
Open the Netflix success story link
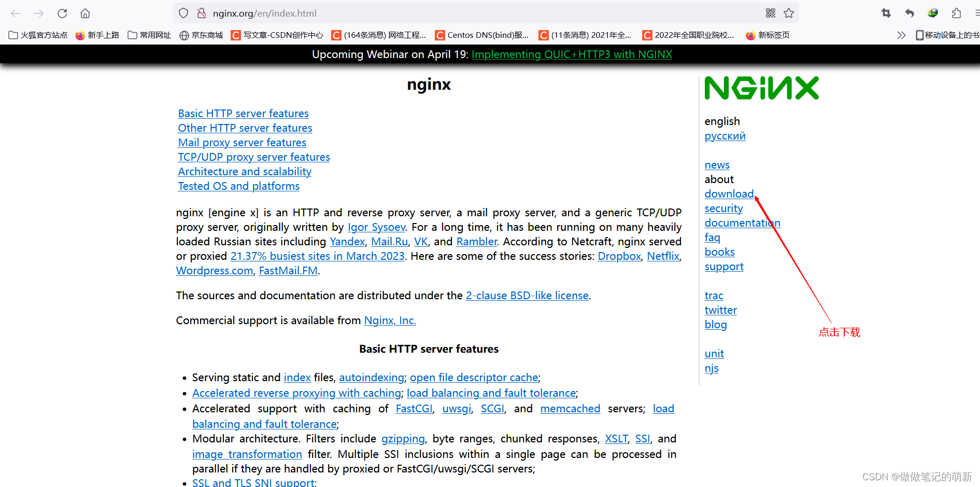click(663, 256)
